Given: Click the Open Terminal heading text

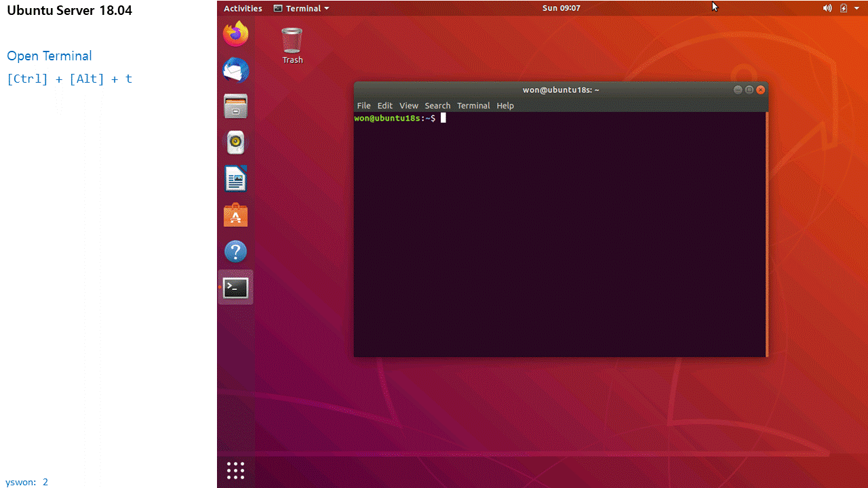Looking at the screenshot, I should 50,56.
